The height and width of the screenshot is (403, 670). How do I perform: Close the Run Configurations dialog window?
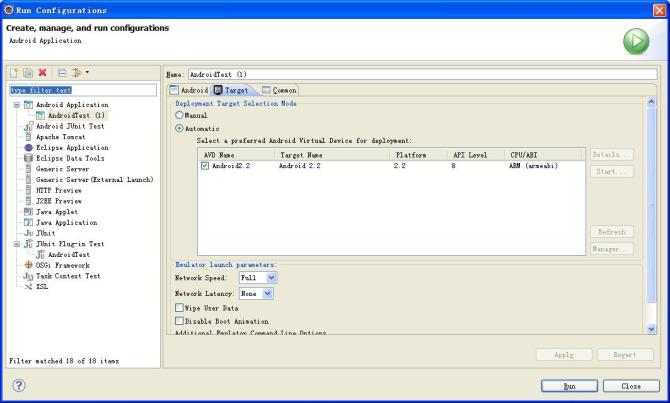(659, 10)
